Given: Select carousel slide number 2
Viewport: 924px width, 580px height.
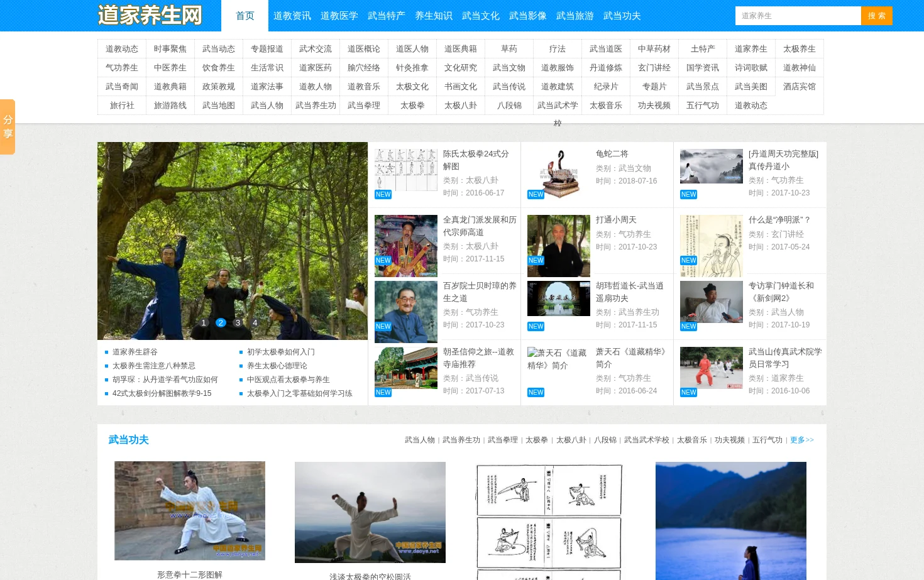Looking at the screenshot, I should 221,323.
